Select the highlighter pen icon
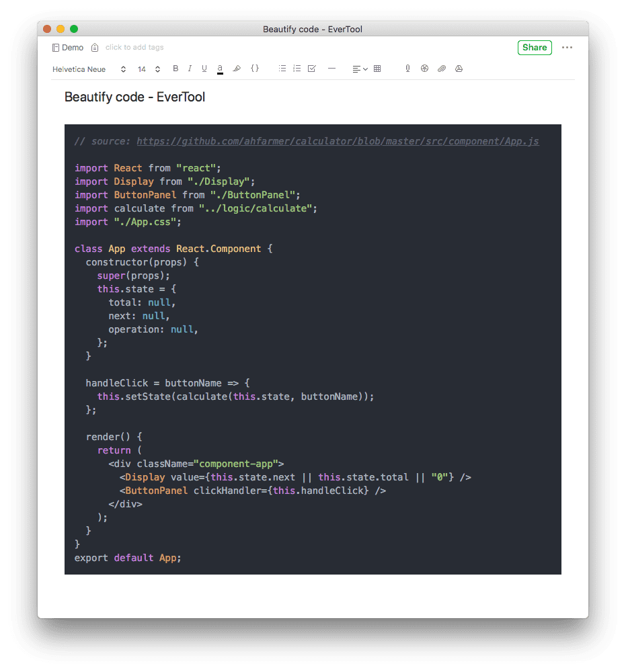 (x=237, y=68)
